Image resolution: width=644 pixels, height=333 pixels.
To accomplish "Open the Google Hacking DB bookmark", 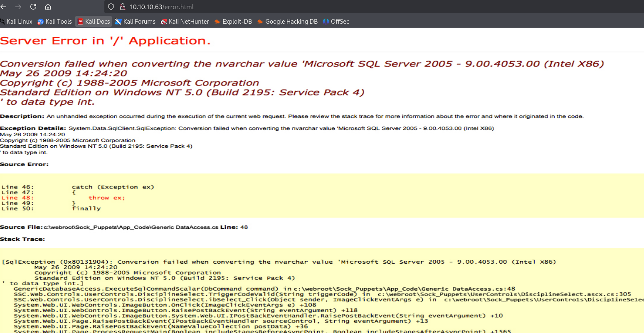I will [287, 22].
